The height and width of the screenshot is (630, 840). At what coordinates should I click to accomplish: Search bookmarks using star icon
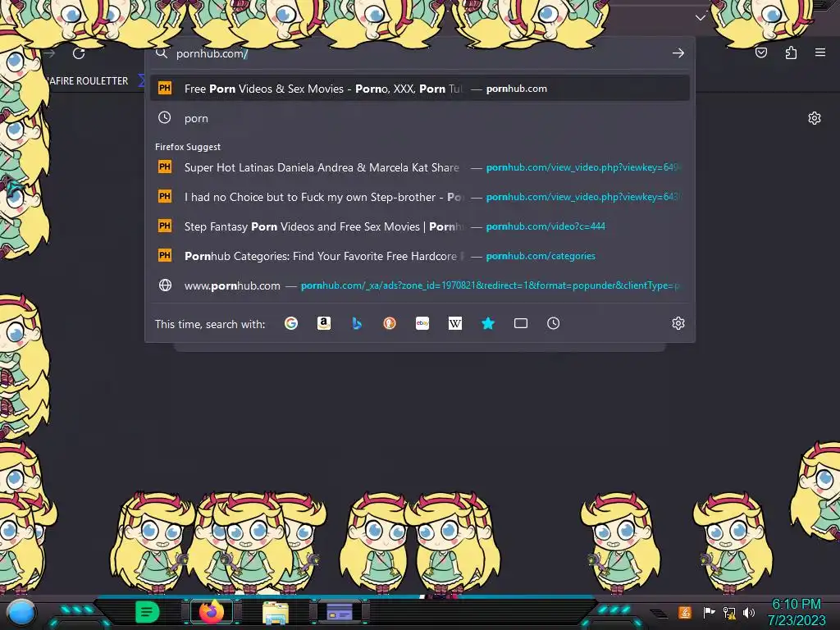pyautogui.click(x=488, y=323)
